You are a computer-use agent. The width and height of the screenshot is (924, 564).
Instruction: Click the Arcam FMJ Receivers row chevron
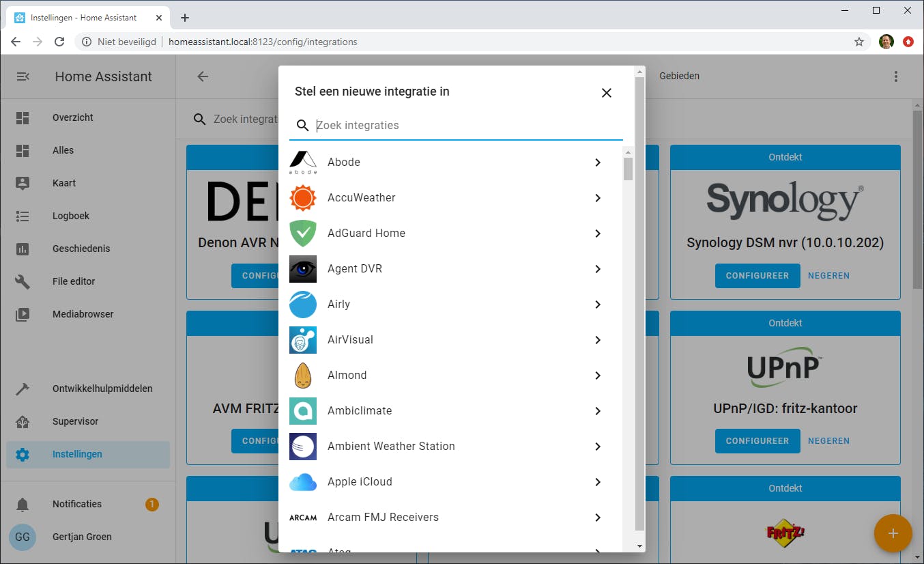tap(598, 518)
